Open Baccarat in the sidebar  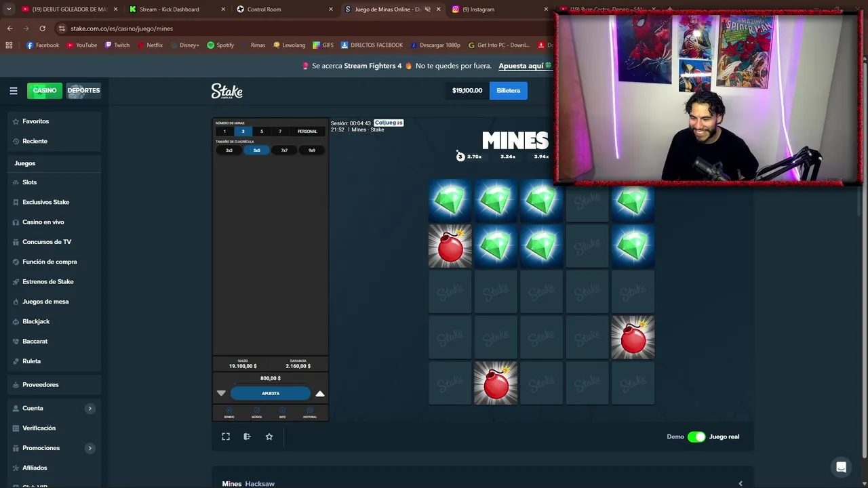tap(35, 341)
